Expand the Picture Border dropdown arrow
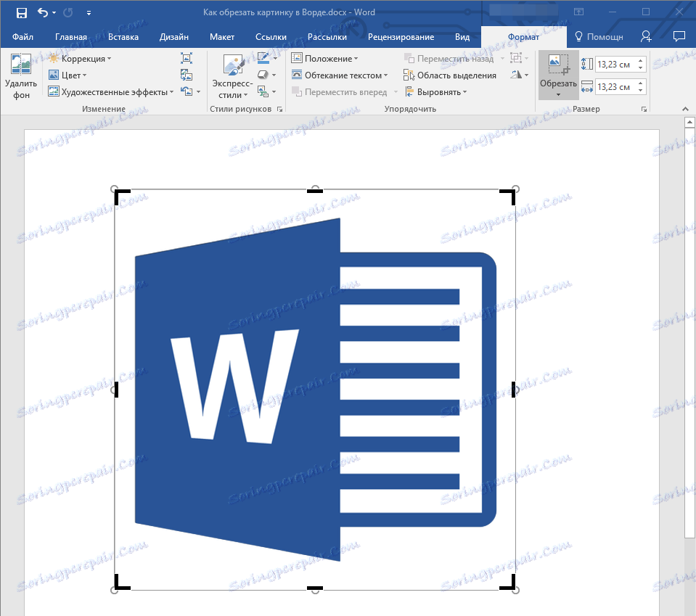 tap(275, 58)
